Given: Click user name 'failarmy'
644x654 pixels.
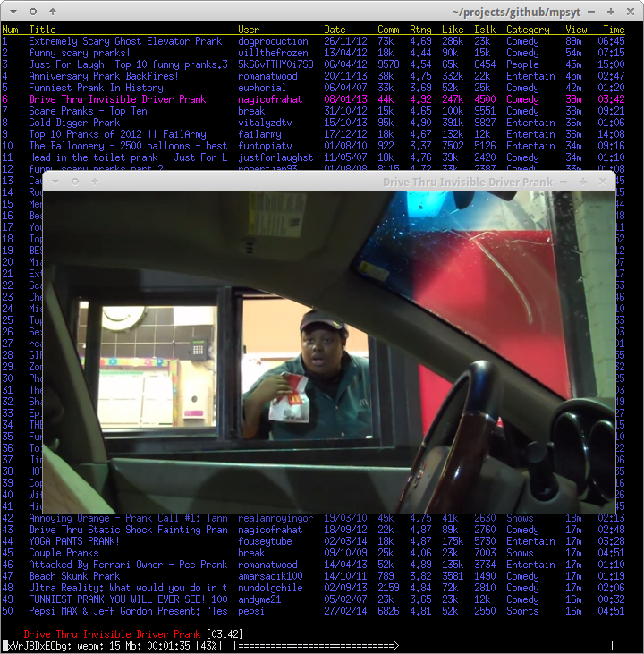Looking at the screenshot, I should coord(259,135).
